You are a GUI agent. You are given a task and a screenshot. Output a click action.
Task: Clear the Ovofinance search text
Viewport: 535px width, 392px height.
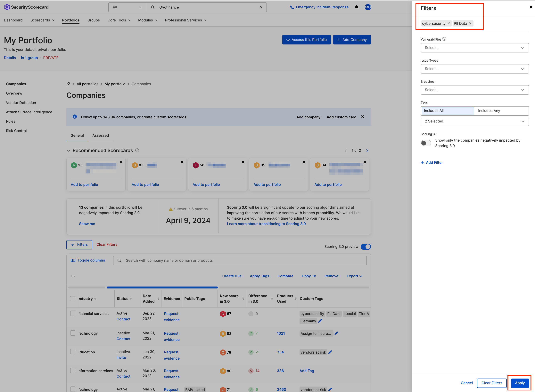coord(261,7)
